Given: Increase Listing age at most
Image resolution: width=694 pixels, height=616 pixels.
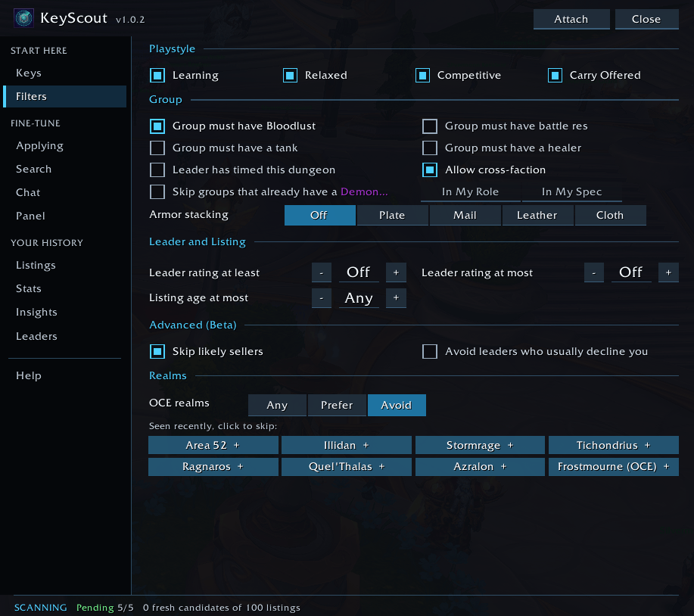Looking at the screenshot, I should coord(396,298).
